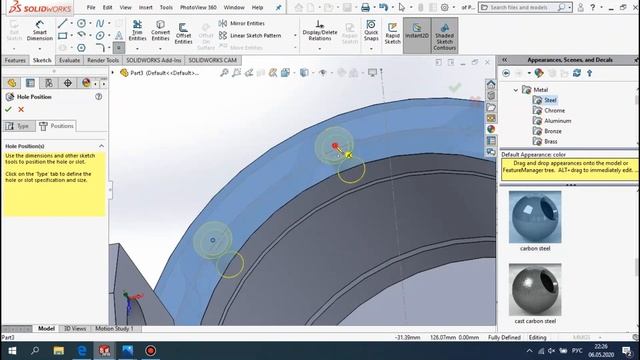Viewport: 640px width, 360px height.
Task: Switch to the Model bottom tab
Action: click(46, 329)
